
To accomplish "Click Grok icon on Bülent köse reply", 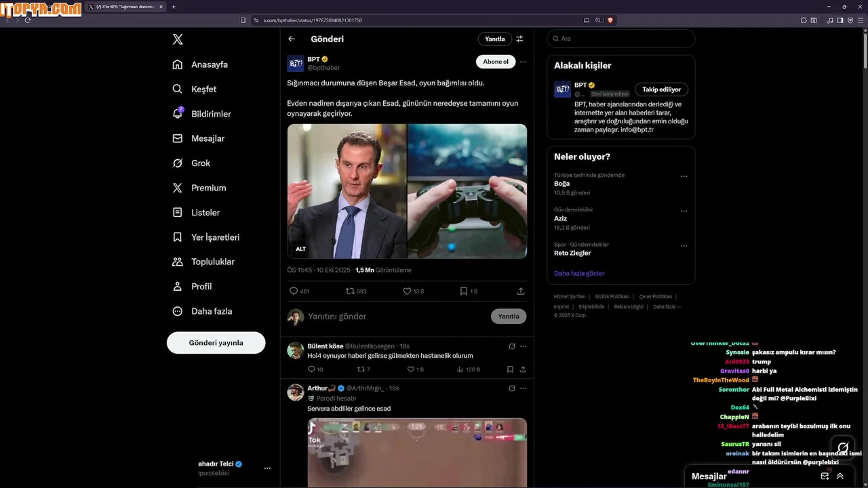I will (x=512, y=346).
